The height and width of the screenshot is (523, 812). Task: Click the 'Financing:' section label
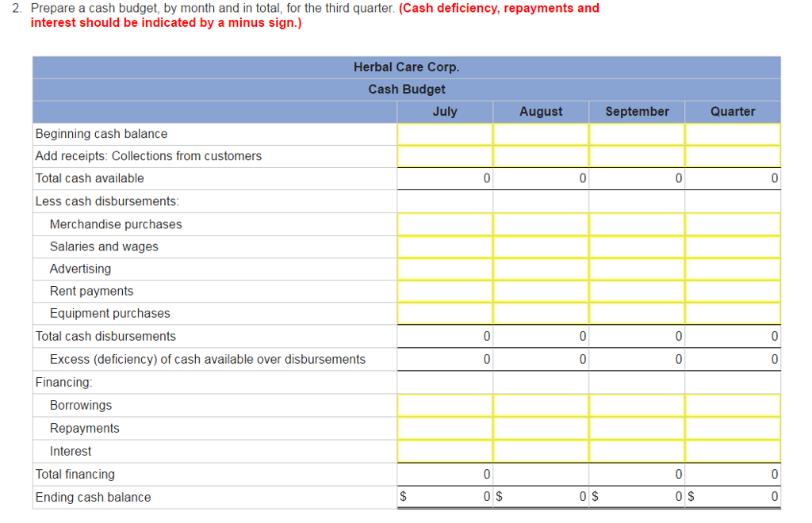pos(63,382)
